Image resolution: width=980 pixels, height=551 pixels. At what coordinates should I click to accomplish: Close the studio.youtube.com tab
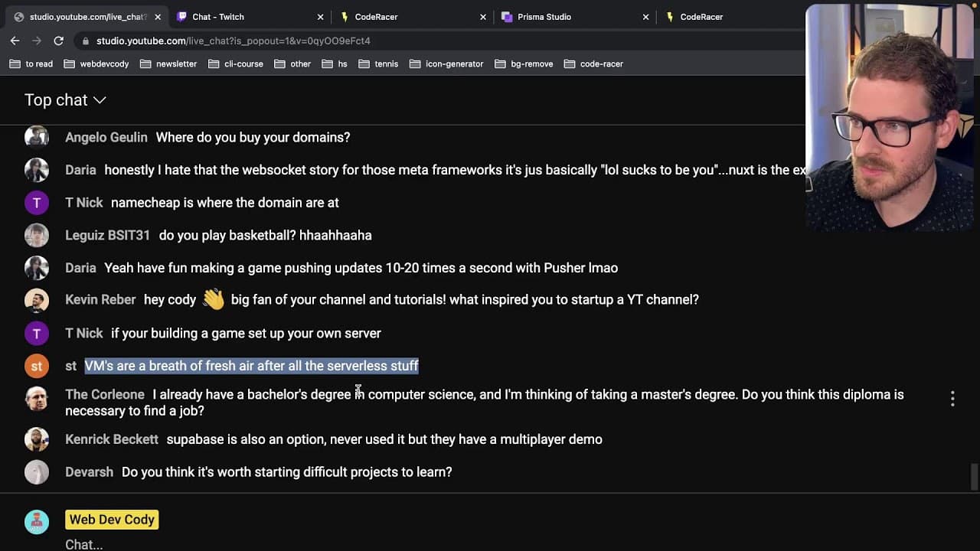(x=158, y=17)
